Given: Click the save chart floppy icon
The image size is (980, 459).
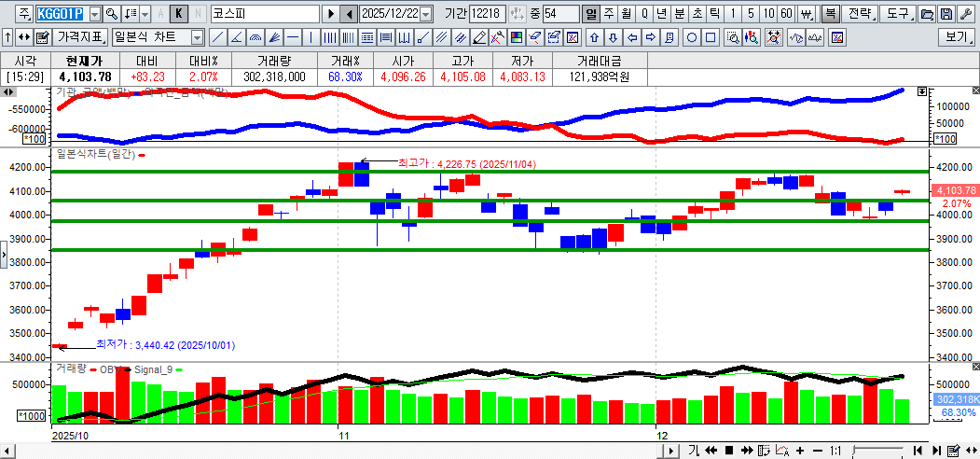Looking at the screenshot, I should point(946,14).
